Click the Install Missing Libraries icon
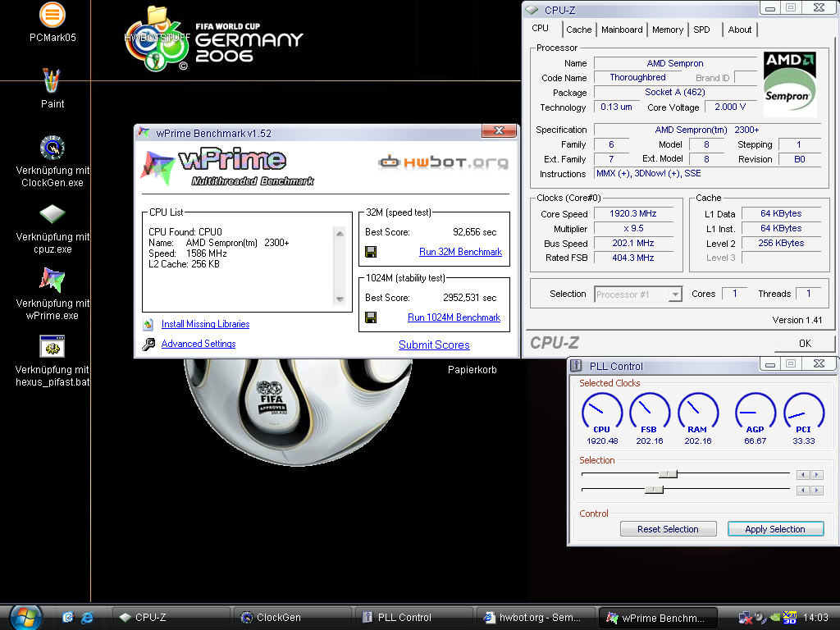Viewport: 840px width, 630px height. (148, 324)
